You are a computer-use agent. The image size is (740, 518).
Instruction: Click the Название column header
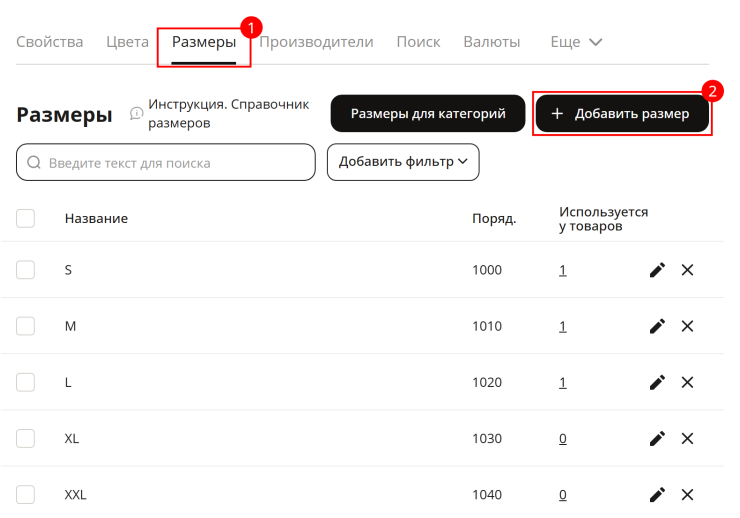96,218
